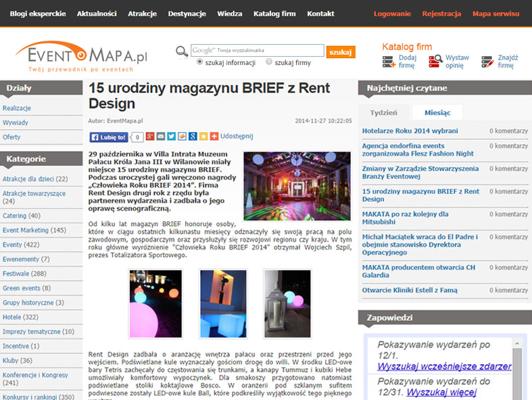The image size is (532, 400).
Task: Click the yellow star favorites icon
Action: (x=203, y=136)
